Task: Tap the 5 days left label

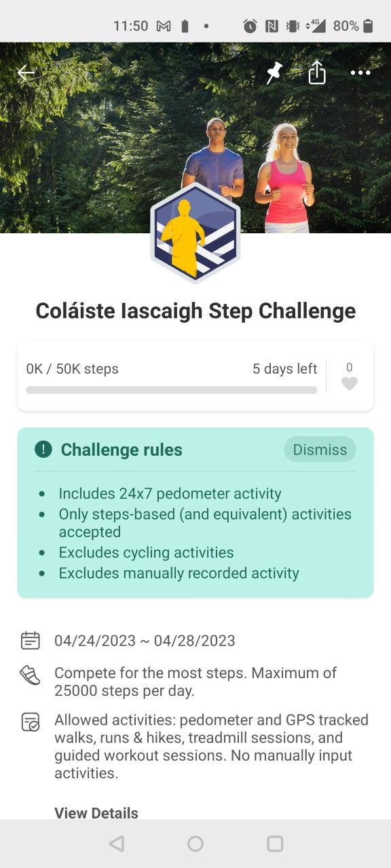Action: point(285,369)
